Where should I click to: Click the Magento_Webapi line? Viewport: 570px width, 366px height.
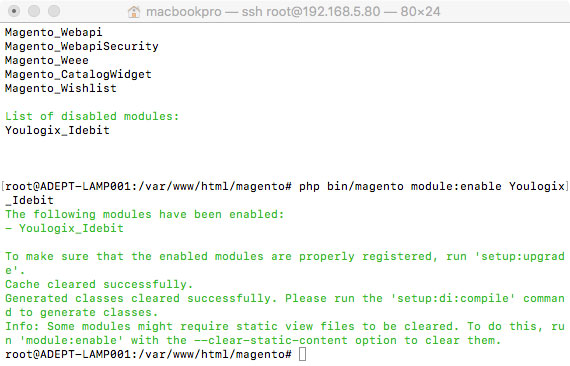click(x=53, y=32)
